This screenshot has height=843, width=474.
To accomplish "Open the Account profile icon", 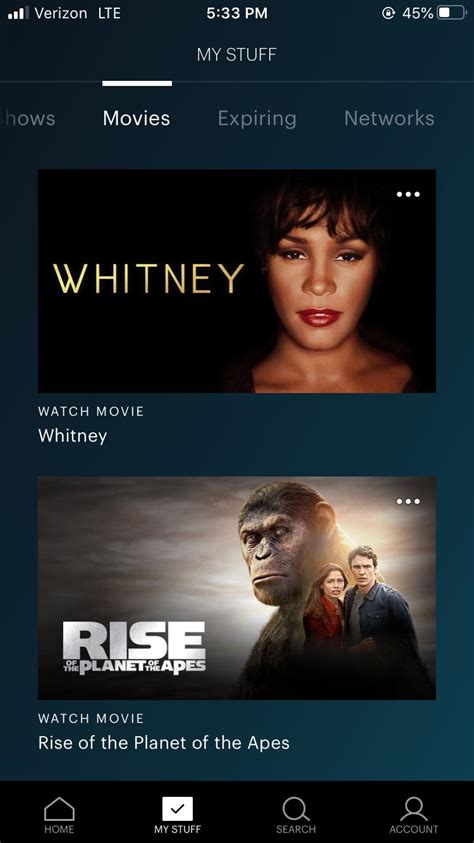I will 414,810.
